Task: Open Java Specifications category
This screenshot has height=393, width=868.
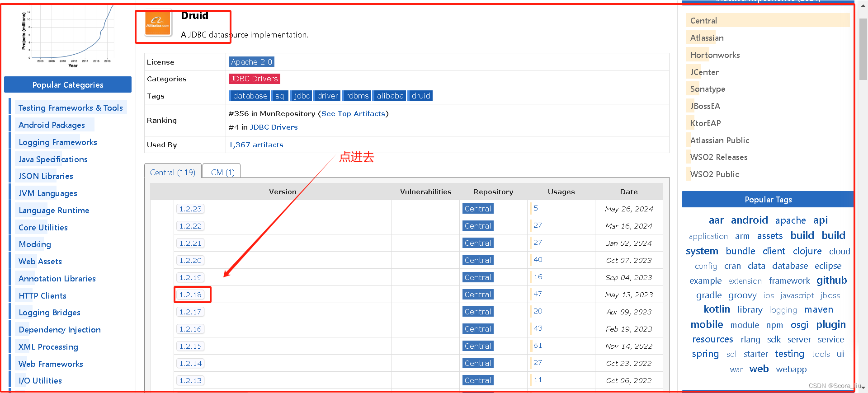Action: click(53, 159)
